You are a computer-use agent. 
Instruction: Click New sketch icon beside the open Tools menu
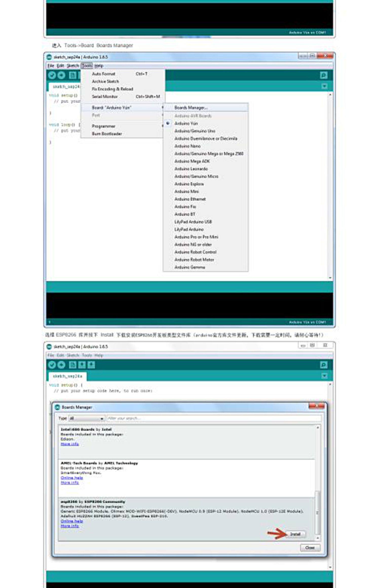coord(72,75)
